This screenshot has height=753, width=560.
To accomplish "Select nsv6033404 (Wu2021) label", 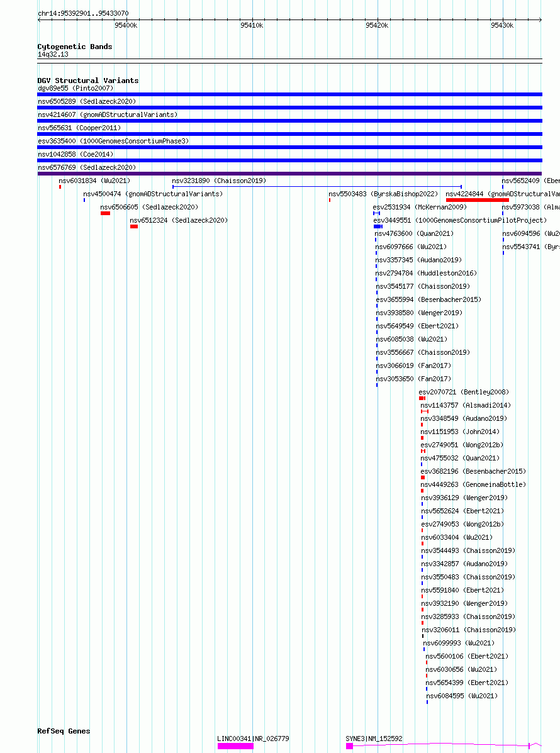I will [x=457, y=537].
